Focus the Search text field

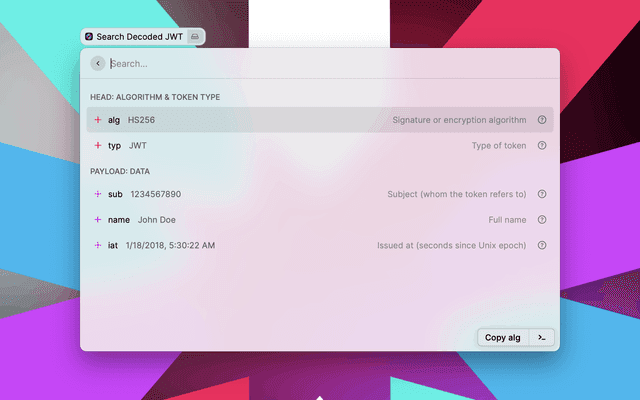tap(320, 63)
